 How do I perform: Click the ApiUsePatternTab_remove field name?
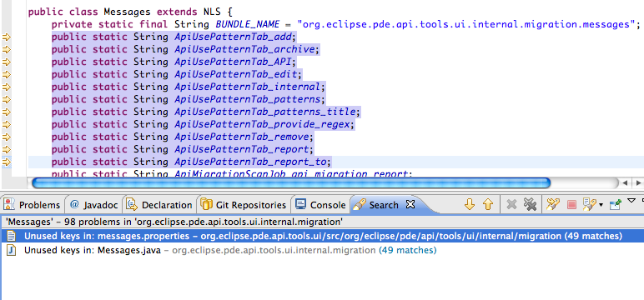pos(242,137)
